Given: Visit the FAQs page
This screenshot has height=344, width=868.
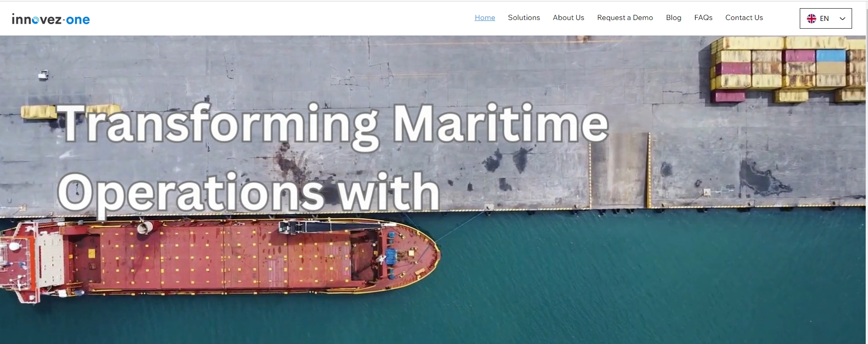Looking at the screenshot, I should (703, 18).
